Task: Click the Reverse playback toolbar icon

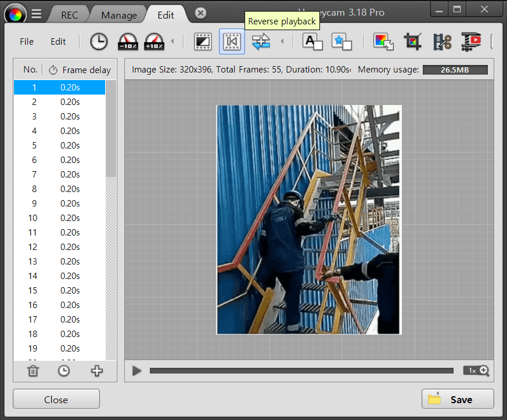Action: pos(232,41)
